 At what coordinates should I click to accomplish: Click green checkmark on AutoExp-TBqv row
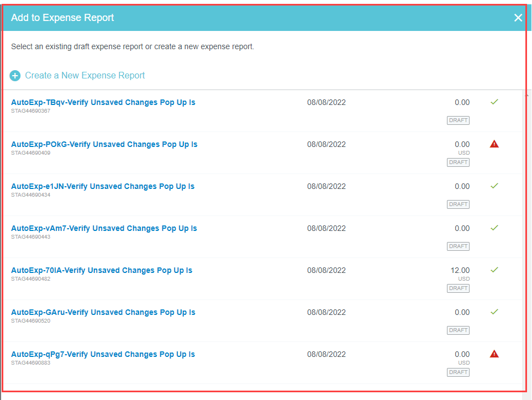(494, 102)
